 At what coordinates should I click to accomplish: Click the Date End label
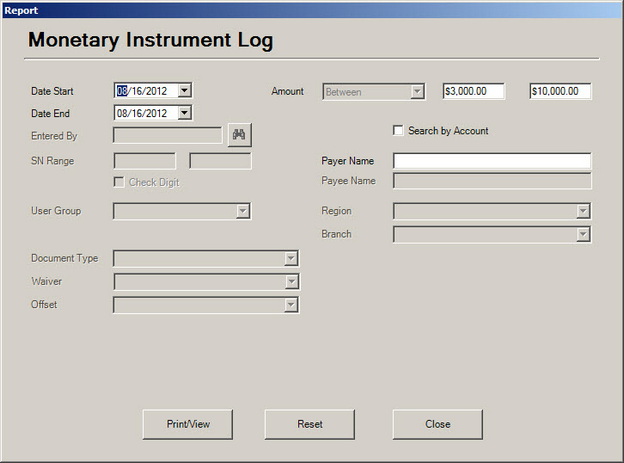click(50, 113)
